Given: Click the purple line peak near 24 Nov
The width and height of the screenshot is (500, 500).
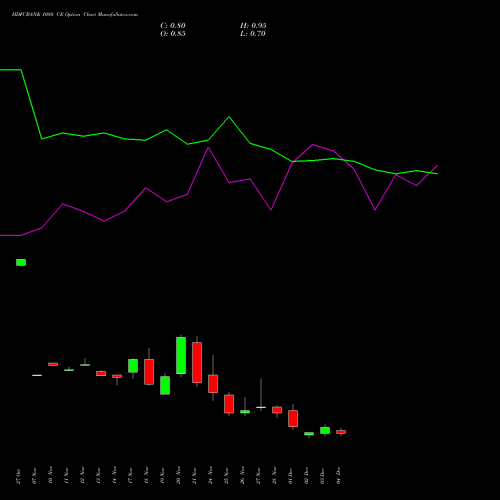Looking at the screenshot, I should pyautogui.click(x=208, y=147).
